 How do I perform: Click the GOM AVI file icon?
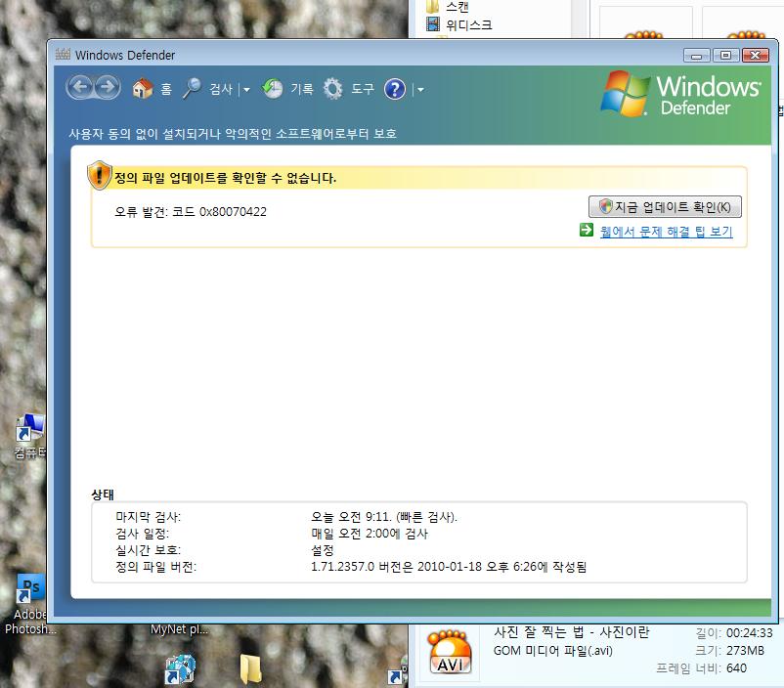point(450,652)
